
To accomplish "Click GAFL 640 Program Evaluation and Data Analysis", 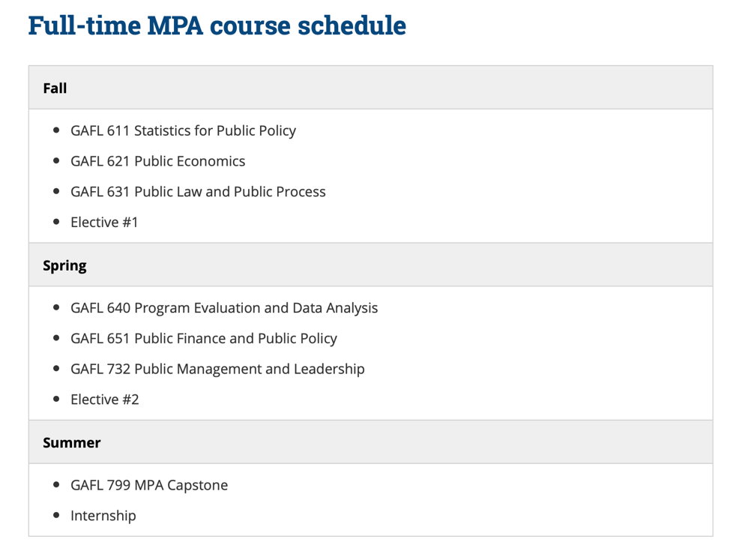I will (224, 308).
